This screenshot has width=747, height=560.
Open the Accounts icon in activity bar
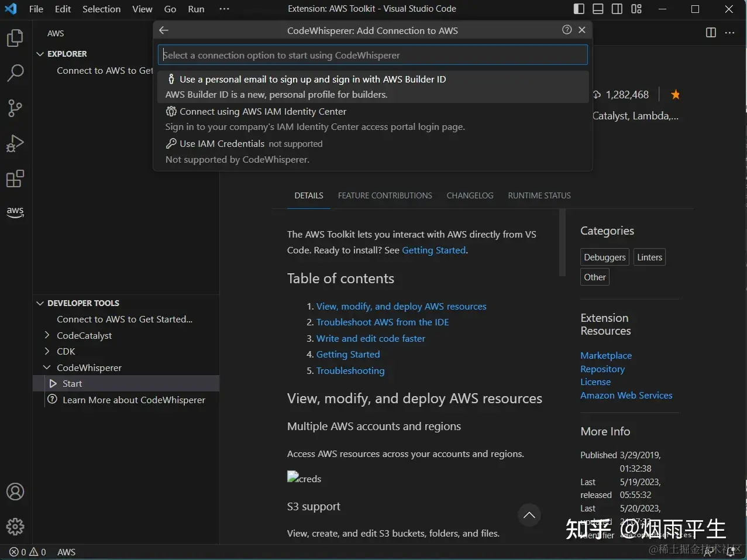(x=15, y=492)
